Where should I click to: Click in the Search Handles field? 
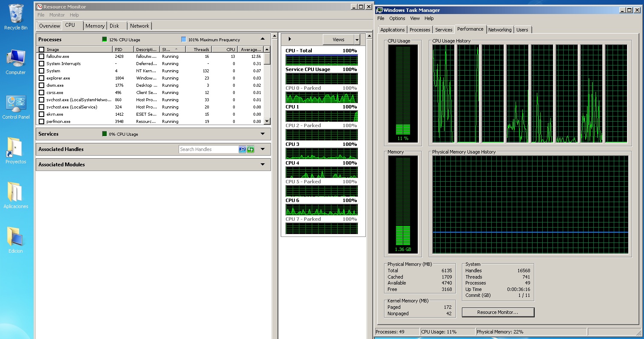[x=208, y=149]
